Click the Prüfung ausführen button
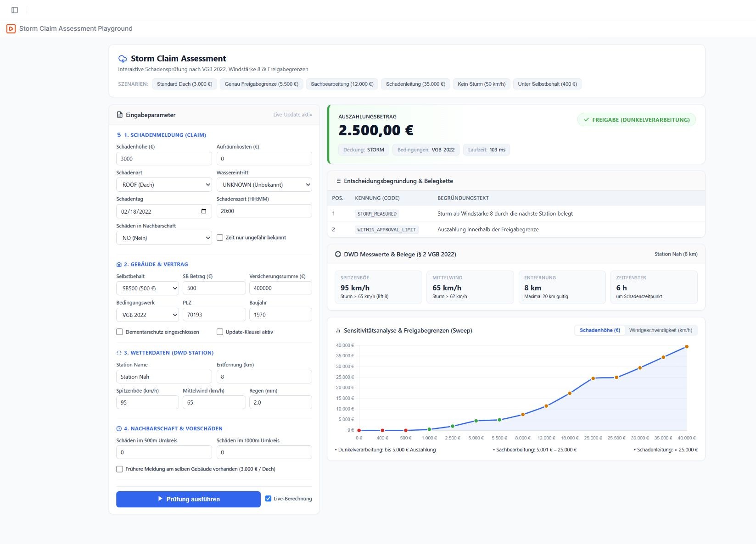756x544 pixels. pyautogui.click(x=188, y=499)
